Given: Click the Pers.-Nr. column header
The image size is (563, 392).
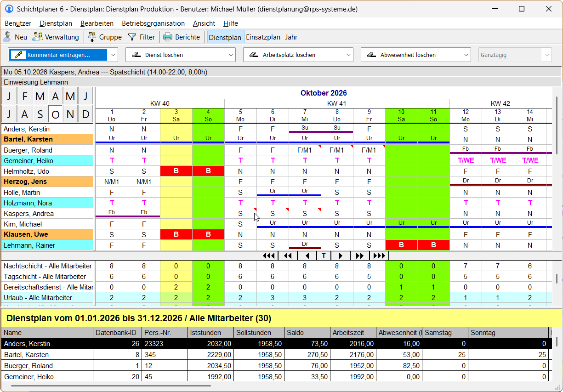Looking at the screenshot, I should pyautogui.click(x=165, y=333).
